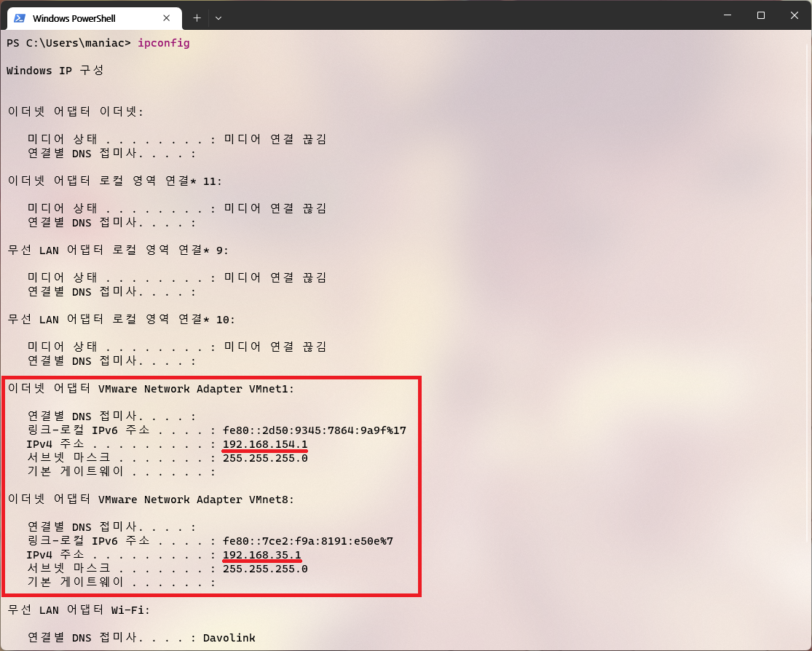
Task: Click the Davolink DNS suffix value
Action: [229, 638]
